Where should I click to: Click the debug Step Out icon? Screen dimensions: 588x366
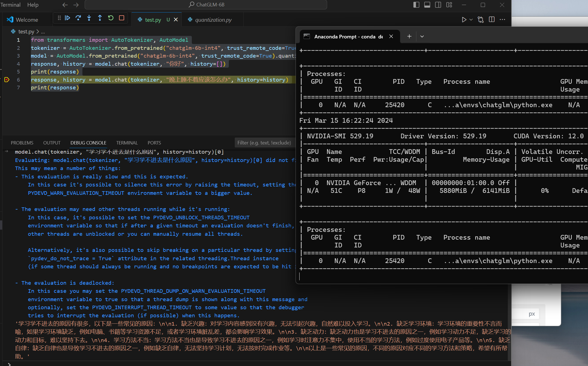(100, 18)
